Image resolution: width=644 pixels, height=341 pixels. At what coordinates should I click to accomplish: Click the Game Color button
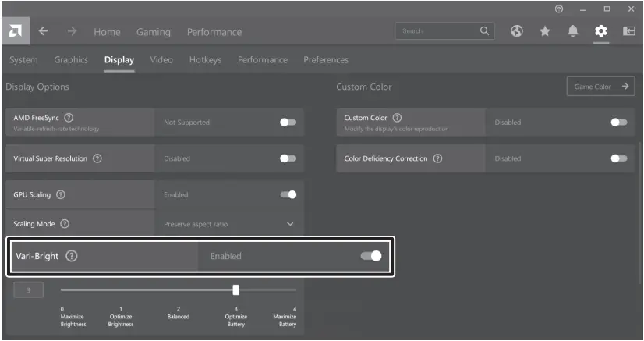tap(600, 87)
